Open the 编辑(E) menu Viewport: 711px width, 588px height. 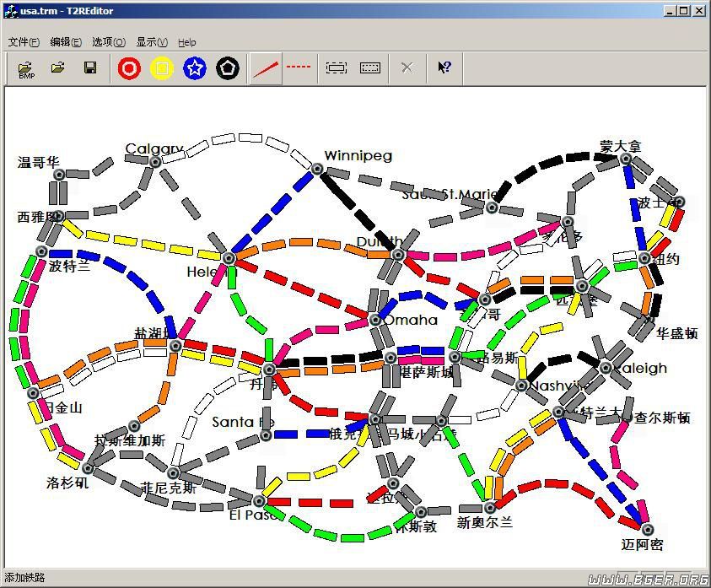[66, 42]
